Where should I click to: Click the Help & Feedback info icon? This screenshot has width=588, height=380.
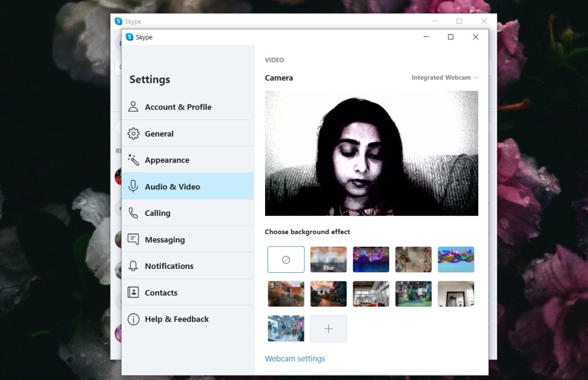(x=133, y=319)
